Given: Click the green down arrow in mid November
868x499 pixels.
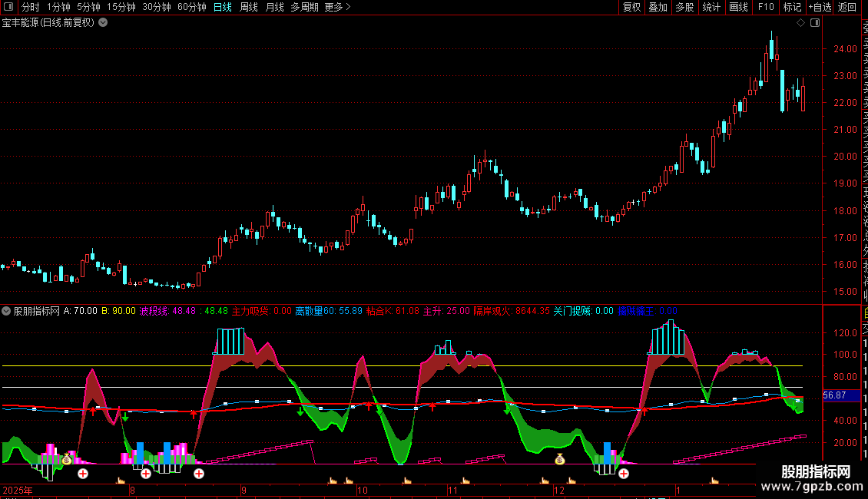Looking at the screenshot, I should [x=507, y=411].
